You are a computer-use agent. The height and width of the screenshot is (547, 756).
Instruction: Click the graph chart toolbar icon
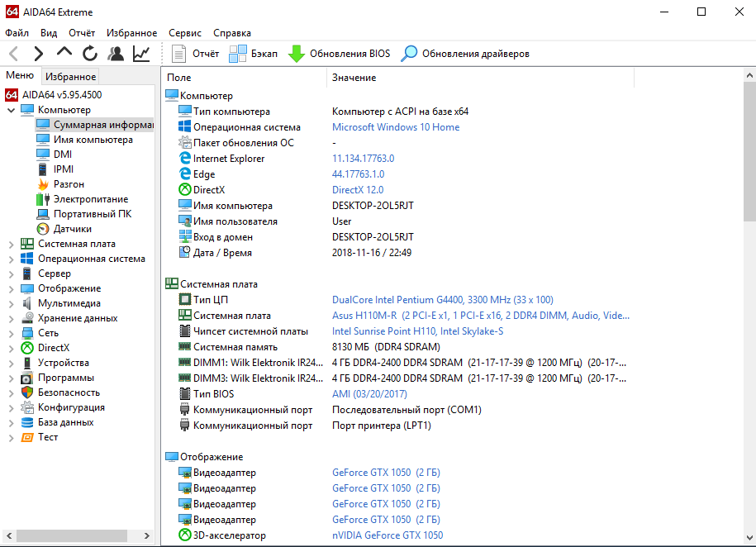[141, 54]
